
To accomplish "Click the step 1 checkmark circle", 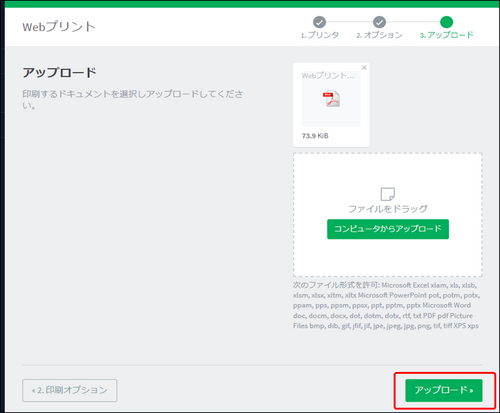I will tap(319, 22).
